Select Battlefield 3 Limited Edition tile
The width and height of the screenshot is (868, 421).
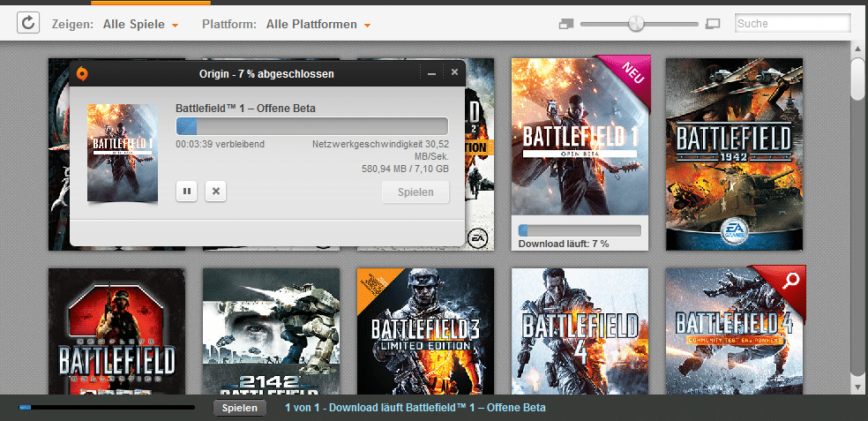point(425,330)
